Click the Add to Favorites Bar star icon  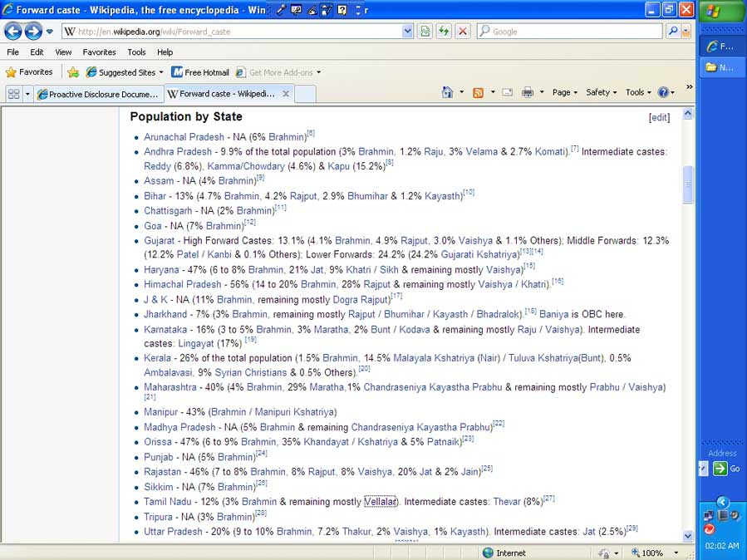coord(73,72)
